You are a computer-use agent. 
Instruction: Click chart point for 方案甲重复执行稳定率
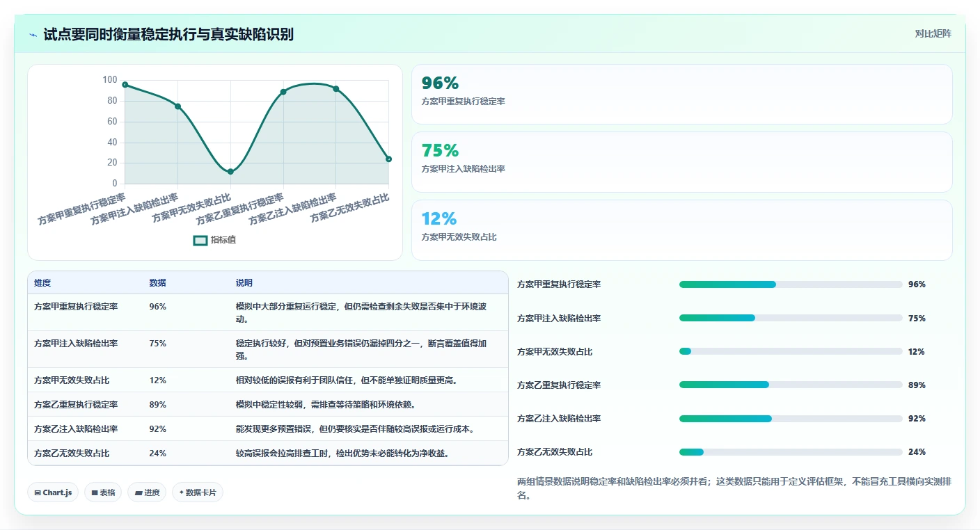tap(125, 85)
